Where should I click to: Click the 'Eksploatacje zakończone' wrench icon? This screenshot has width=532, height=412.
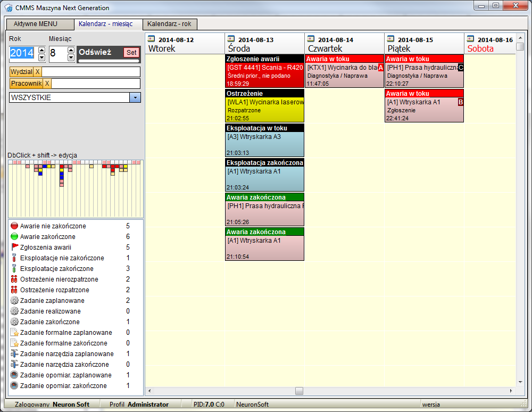click(14, 268)
